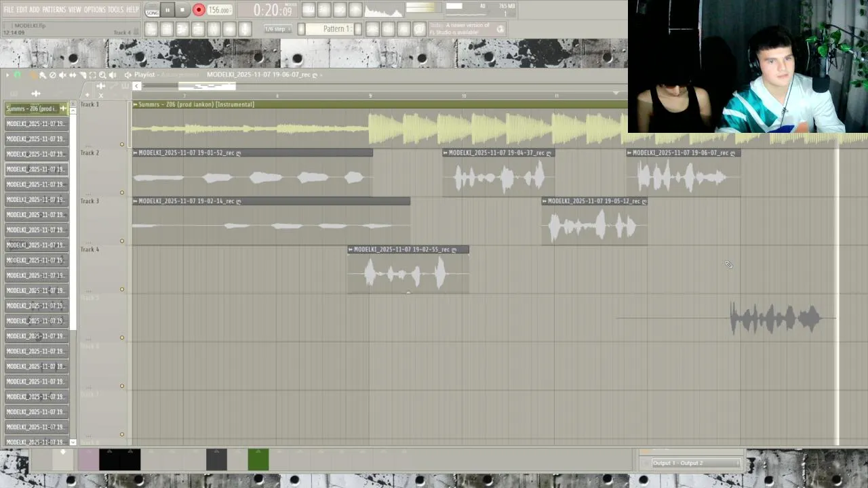Image resolution: width=868 pixels, height=488 pixels.
Task: Click the newer version available notice
Action: pos(467,28)
